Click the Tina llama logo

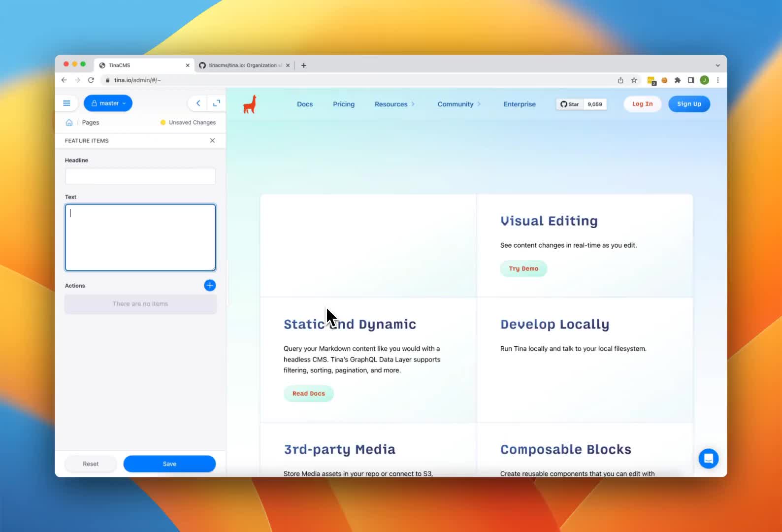coord(250,104)
